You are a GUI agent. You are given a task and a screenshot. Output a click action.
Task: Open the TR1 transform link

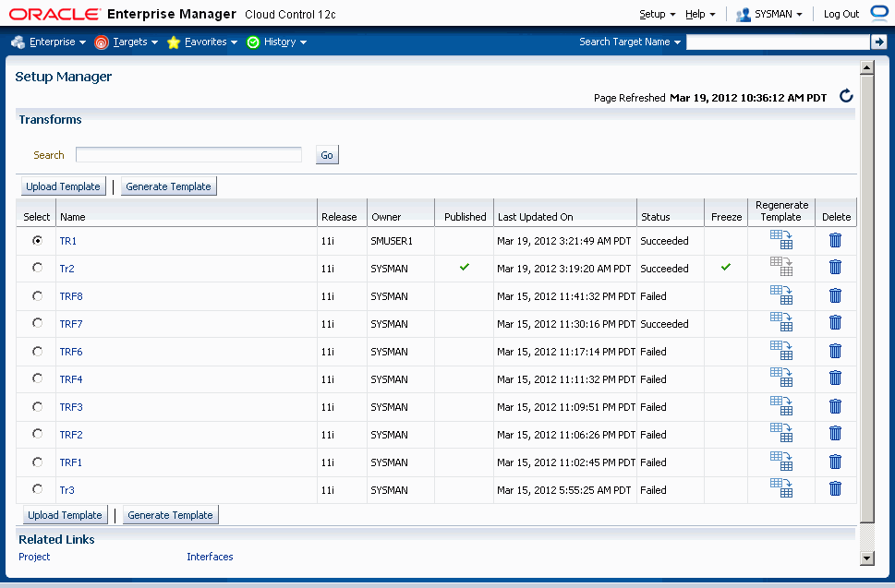pos(68,241)
